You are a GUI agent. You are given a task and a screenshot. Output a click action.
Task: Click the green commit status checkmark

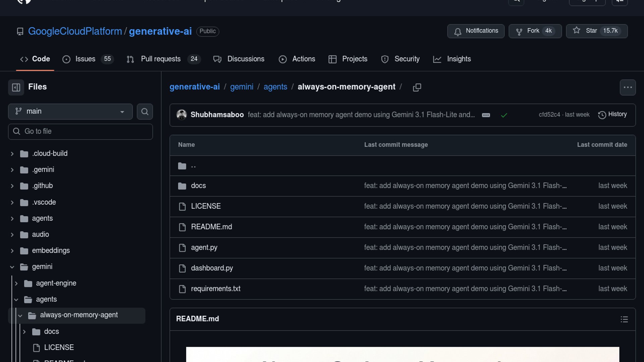[504, 115]
